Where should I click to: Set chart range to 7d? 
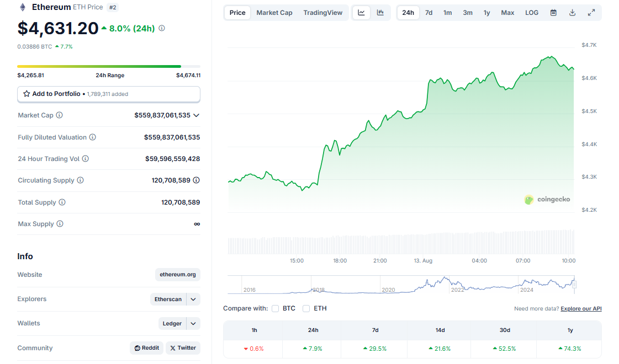pos(428,13)
